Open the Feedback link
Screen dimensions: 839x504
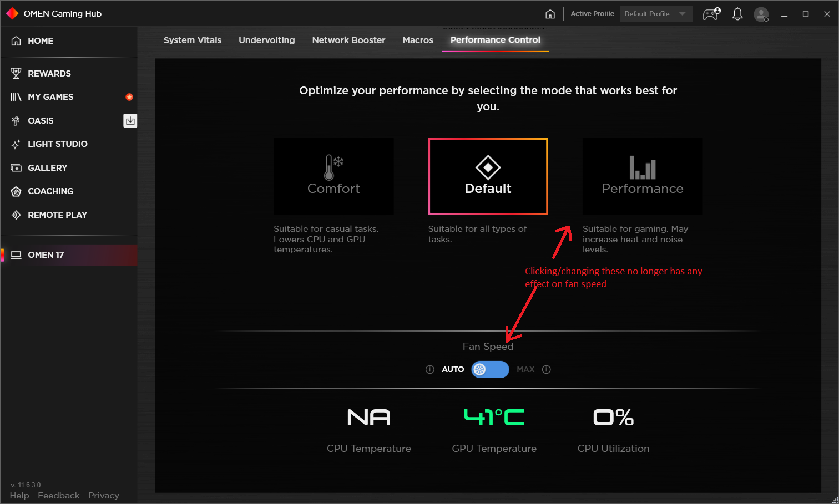(58, 495)
